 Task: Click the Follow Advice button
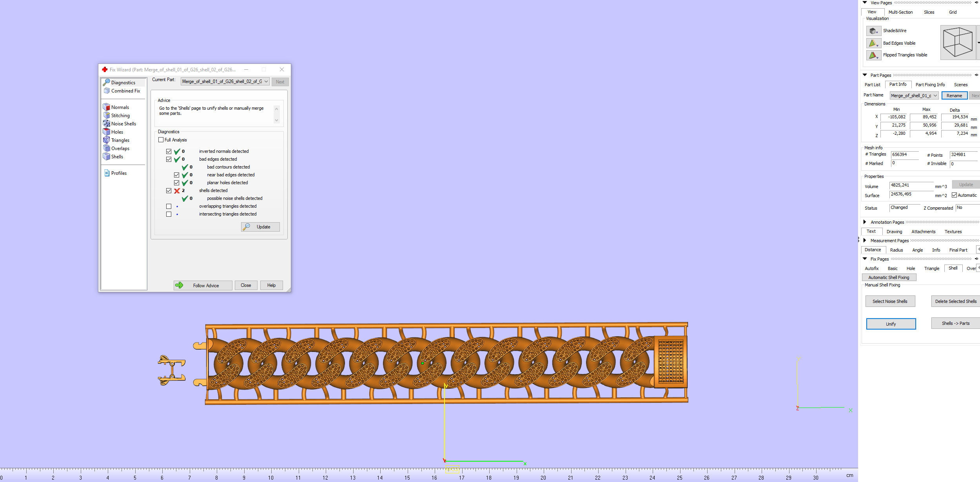point(203,285)
